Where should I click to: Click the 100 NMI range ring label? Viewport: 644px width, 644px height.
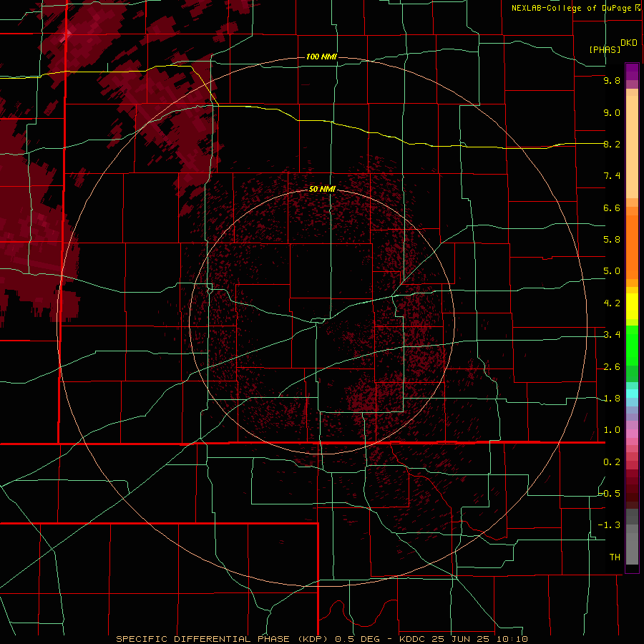click(x=321, y=57)
